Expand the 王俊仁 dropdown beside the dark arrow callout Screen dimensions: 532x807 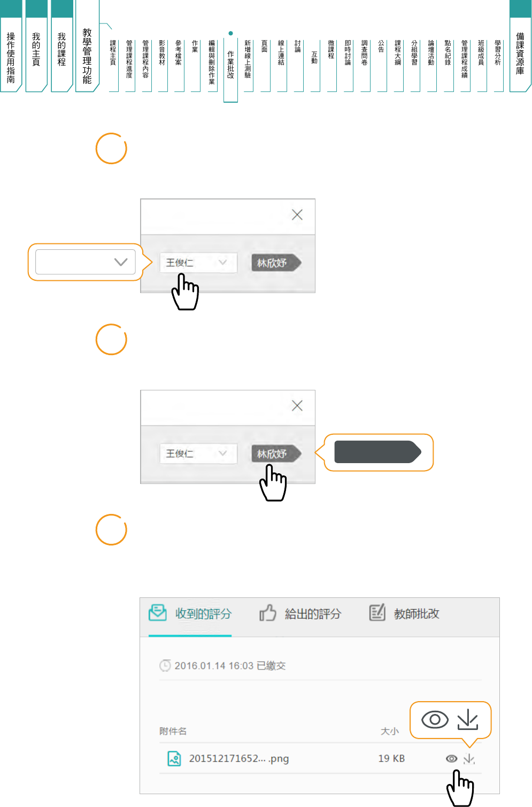[198, 454]
